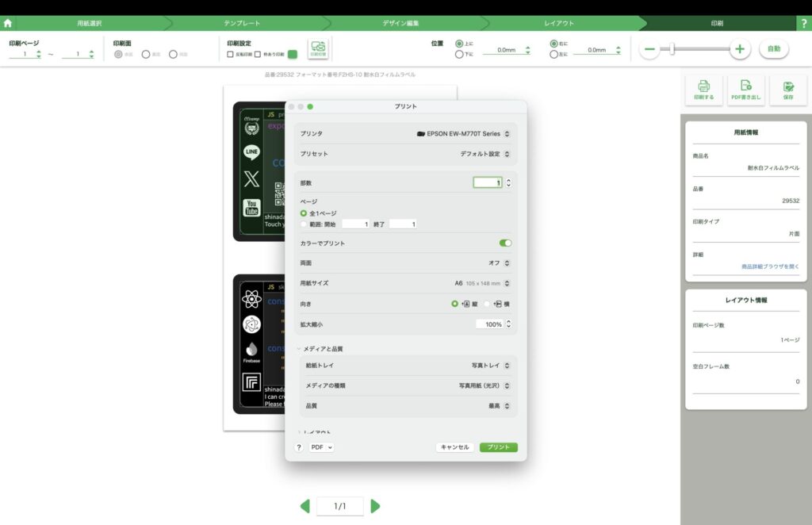This screenshot has height=525, width=812.
Task: Enable the 反転印刷 checkbox
Action: click(230, 55)
